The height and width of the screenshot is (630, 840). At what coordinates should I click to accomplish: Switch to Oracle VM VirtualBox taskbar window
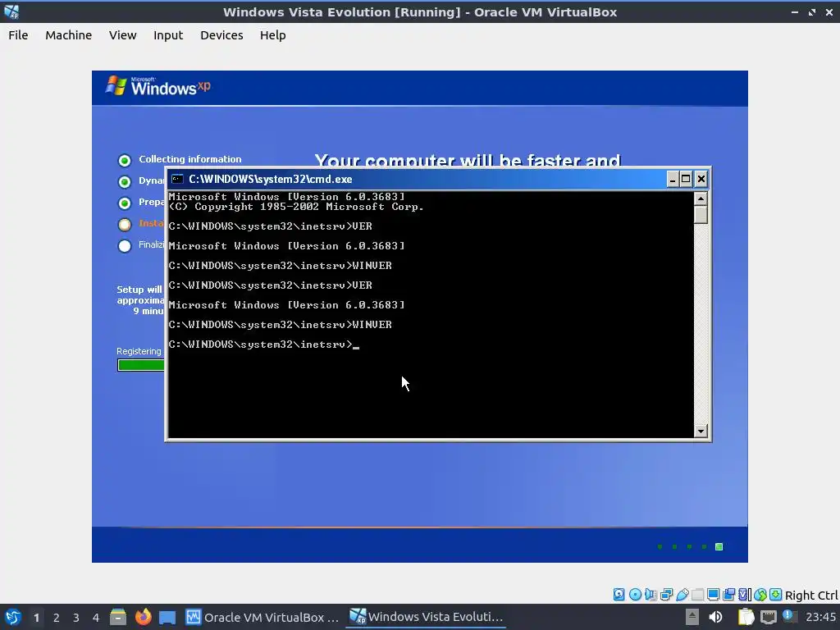pyautogui.click(x=262, y=617)
